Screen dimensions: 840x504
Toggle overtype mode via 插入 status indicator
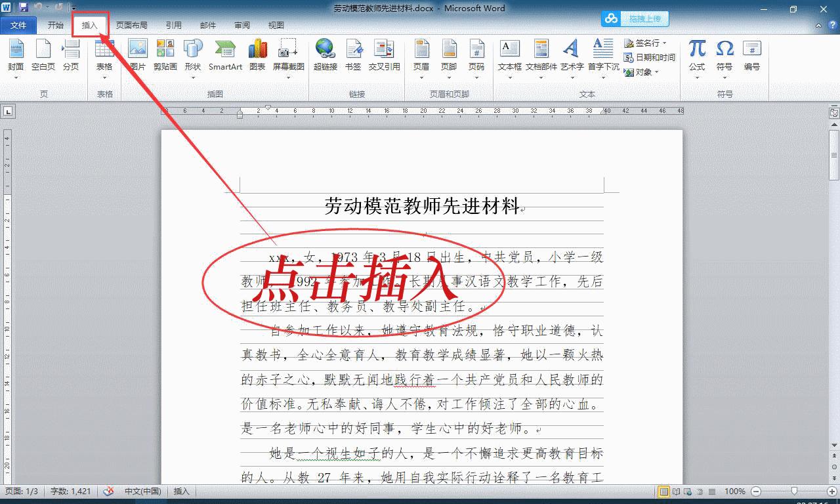pyautogui.click(x=181, y=491)
